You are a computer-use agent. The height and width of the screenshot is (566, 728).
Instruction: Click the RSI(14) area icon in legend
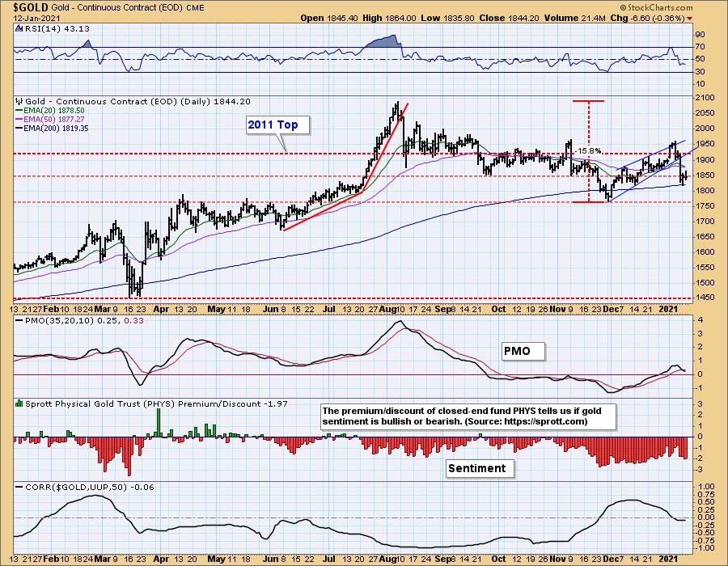click(x=19, y=29)
